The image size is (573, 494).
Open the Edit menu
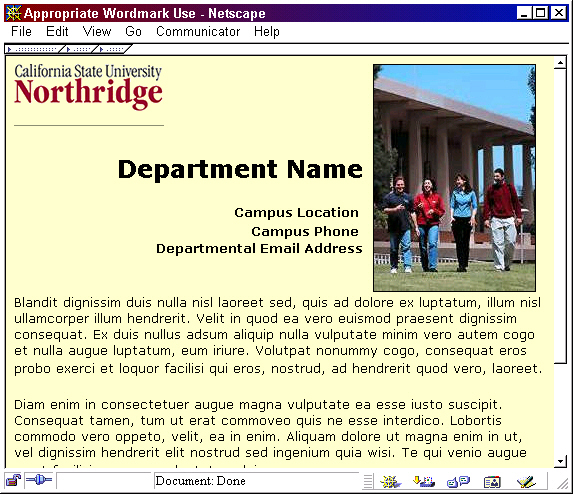point(57,32)
